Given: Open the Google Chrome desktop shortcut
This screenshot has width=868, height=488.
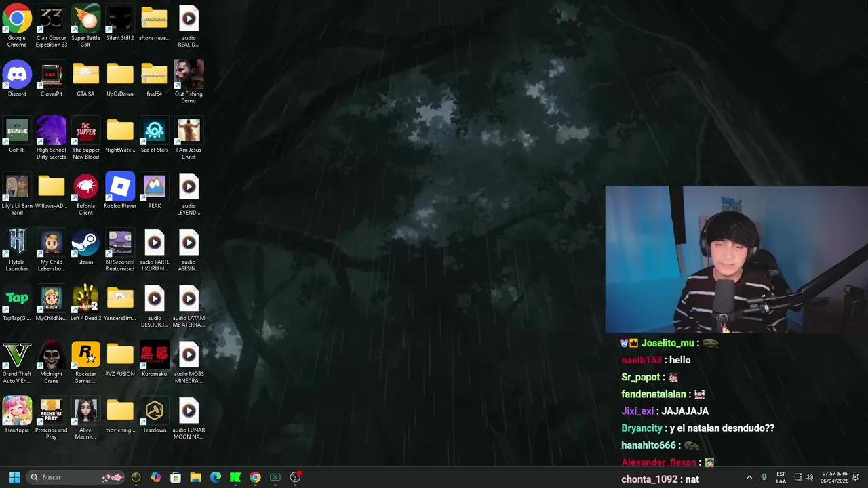Looking at the screenshot, I should 17,26.
